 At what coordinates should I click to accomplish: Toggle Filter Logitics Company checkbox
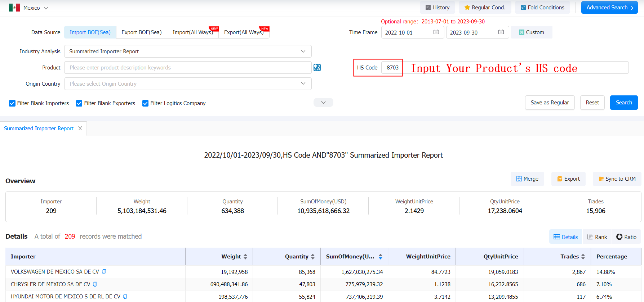click(146, 103)
